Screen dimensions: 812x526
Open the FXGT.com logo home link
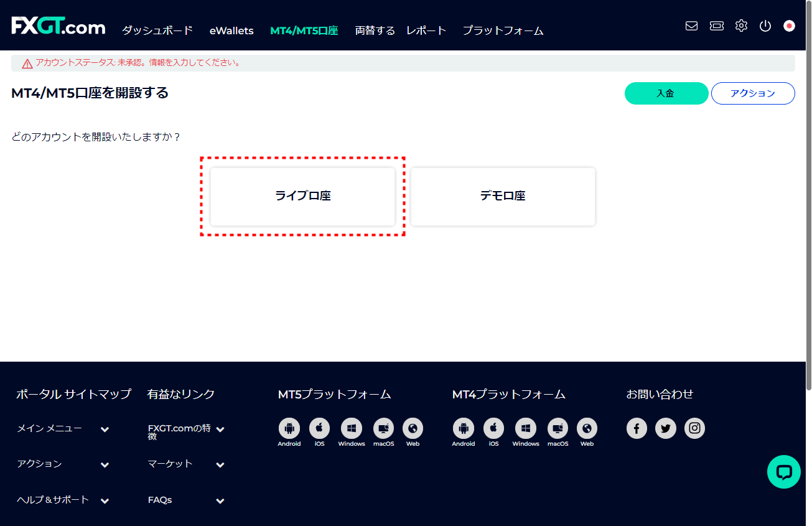click(58, 26)
